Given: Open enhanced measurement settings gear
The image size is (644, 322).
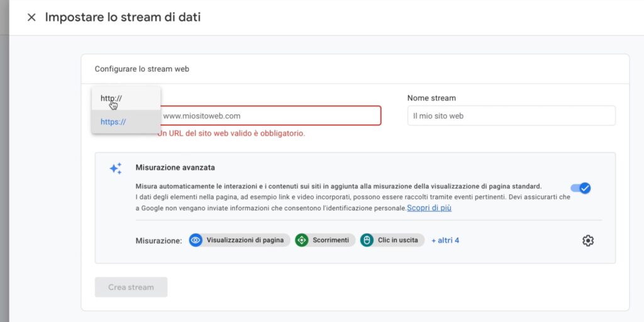Looking at the screenshot, I should pos(588,240).
